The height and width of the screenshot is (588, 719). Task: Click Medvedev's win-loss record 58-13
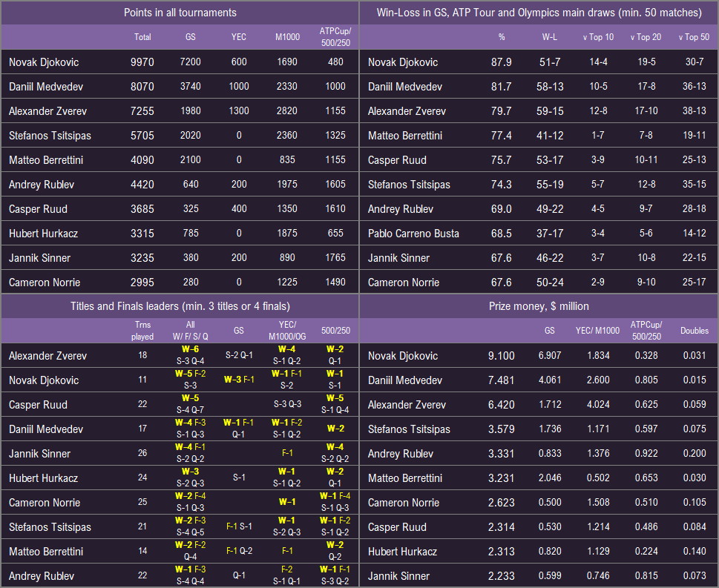550,87
